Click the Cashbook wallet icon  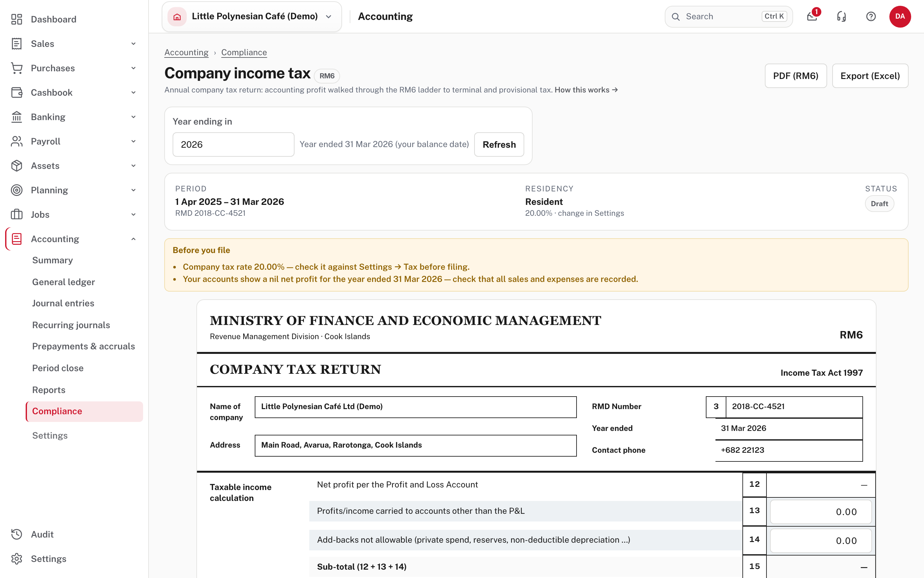click(16, 92)
